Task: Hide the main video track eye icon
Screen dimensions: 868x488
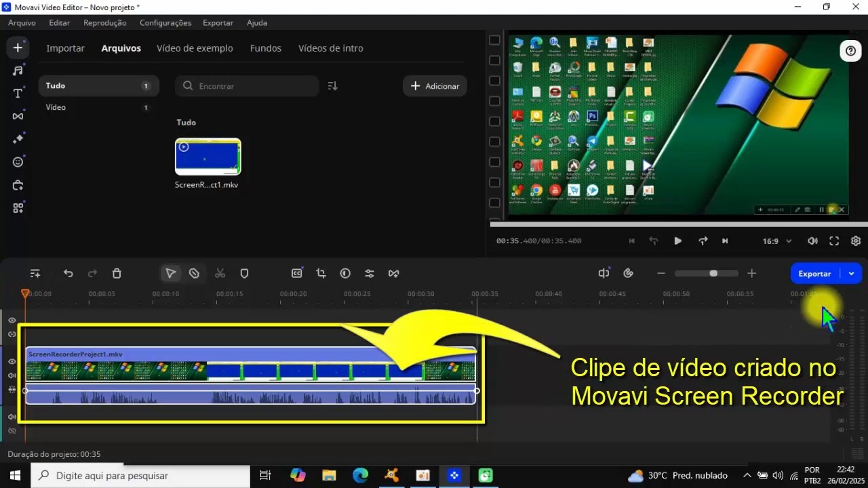Action: 12,362
